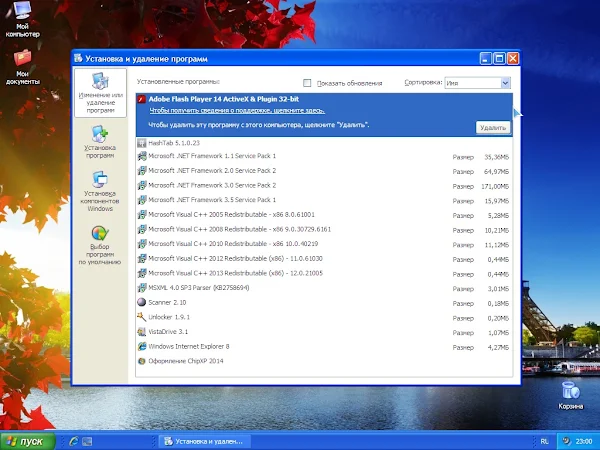The height and width of the screenshot is (450, 600).
Task: Launch Internet Explorer from quick launch bar
Action: click(73, 441)
